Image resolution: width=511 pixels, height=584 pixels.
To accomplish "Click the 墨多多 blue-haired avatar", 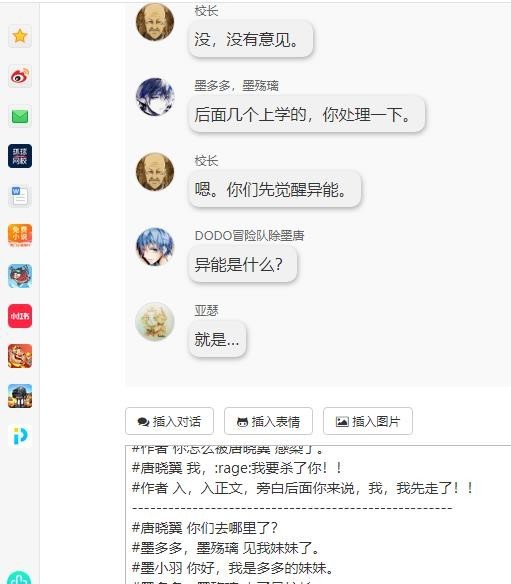I will point(155,96).
